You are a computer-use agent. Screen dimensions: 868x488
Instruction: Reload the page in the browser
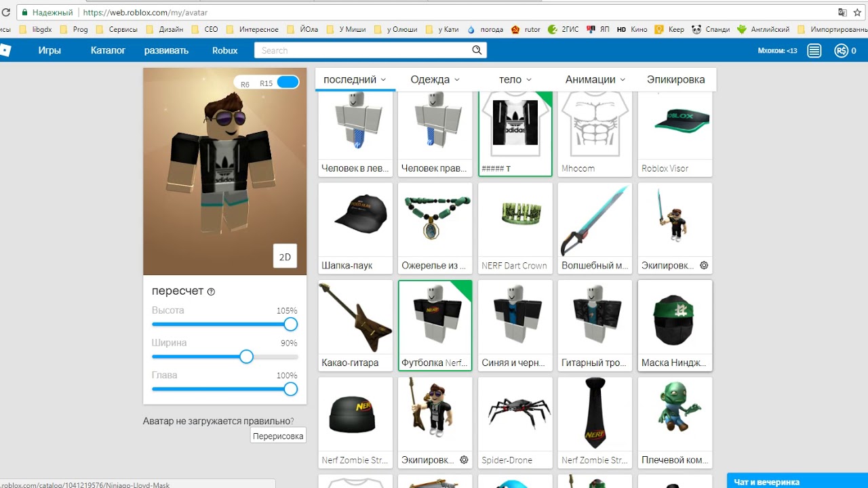5,12
